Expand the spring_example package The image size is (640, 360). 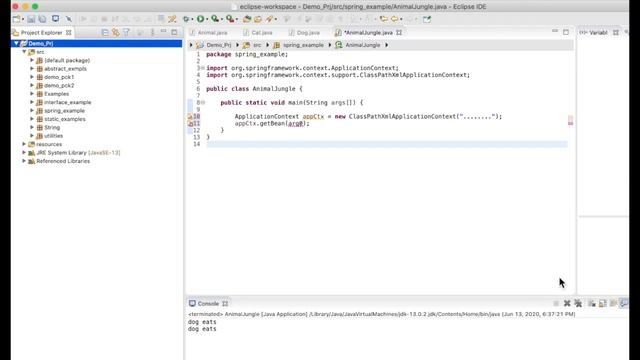pos(32,111)
